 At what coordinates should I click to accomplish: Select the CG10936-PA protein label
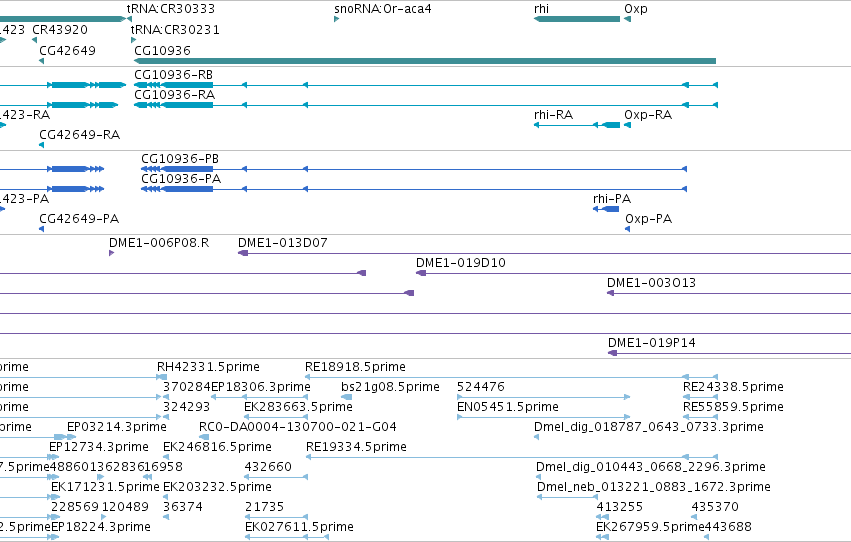[x=181, y=178]
